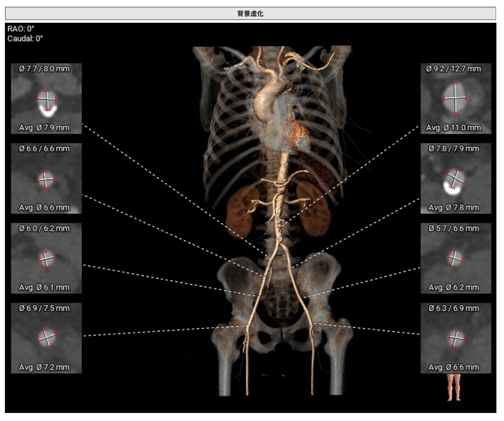
Task: Select the cross-section thumbnail with Avg. Ø 11.0 mm
Action: [456, 98]
